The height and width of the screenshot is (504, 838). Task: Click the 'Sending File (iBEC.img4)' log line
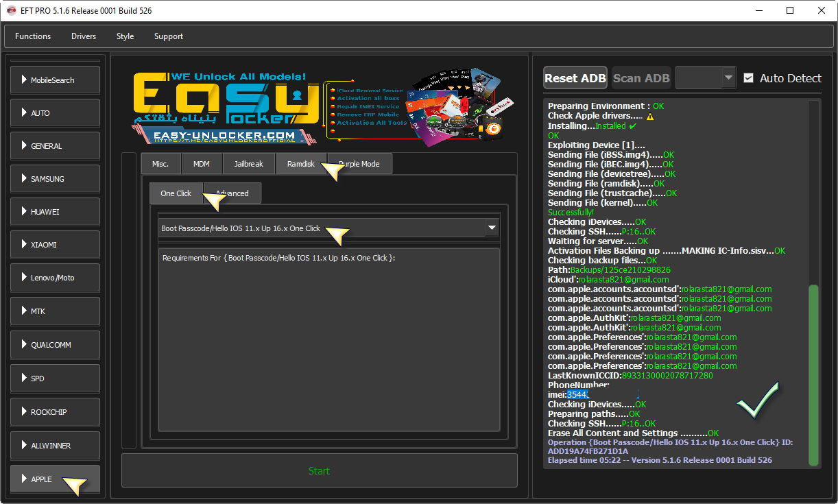point(610,165)
